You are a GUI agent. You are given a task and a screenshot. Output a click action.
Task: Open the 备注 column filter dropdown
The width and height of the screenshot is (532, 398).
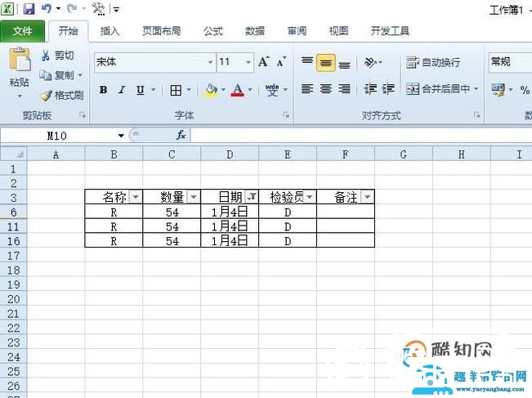(x=368, y=197)
